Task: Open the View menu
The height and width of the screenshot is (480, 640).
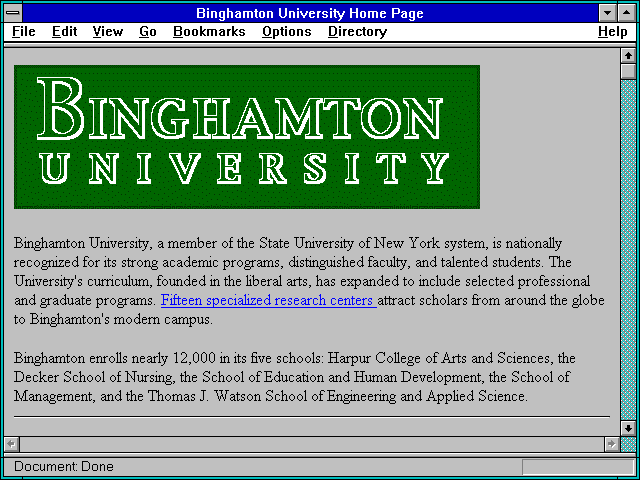Action: point(107,32)
